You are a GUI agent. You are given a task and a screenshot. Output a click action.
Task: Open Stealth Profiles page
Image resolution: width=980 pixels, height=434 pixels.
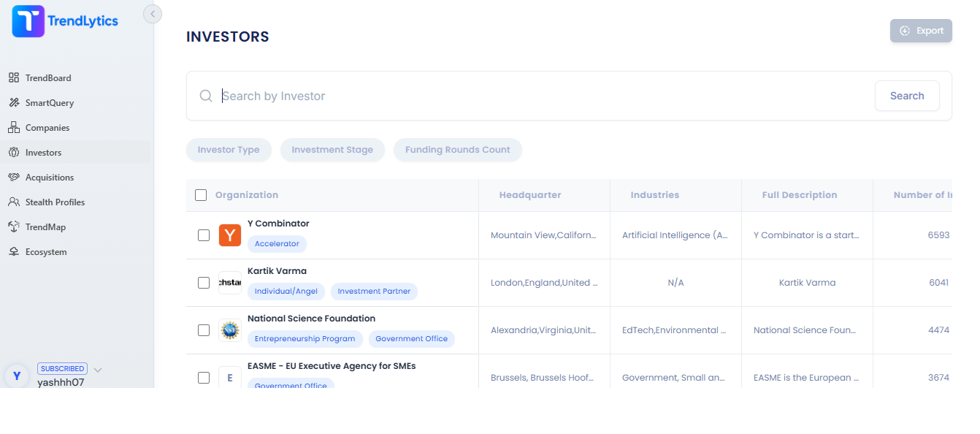[55, 202]
